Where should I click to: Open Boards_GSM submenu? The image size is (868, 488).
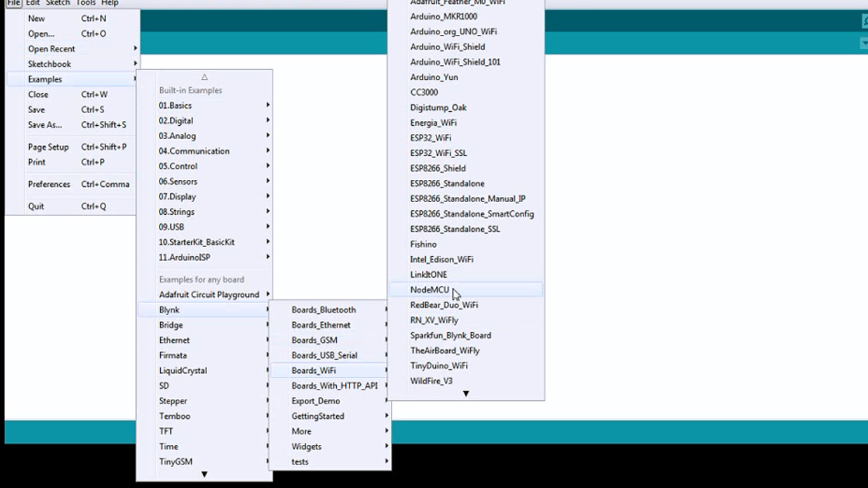(330, 341)
